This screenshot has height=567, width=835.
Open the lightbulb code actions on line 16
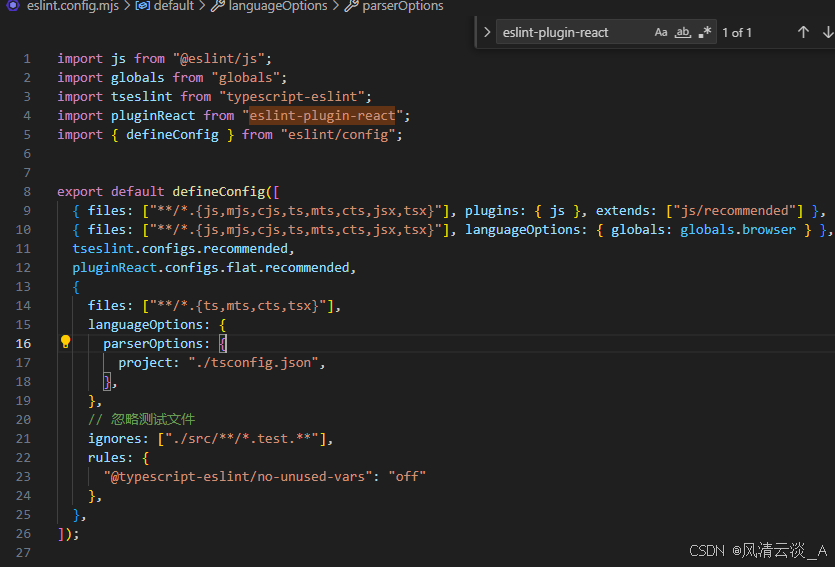[66, 342]
